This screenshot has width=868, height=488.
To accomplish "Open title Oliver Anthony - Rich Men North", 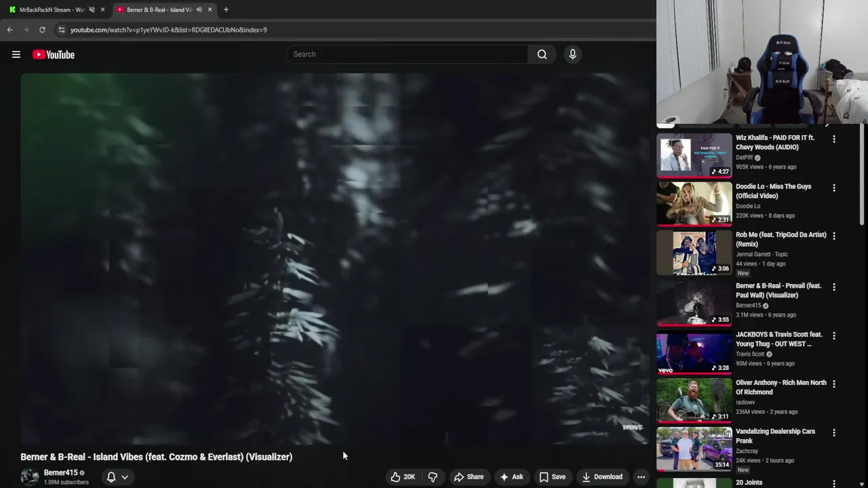I will (x=781, y=387).
